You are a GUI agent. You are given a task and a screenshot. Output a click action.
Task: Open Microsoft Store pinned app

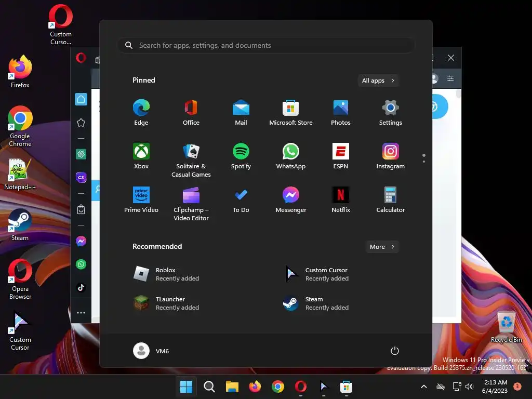coord(291,113)
